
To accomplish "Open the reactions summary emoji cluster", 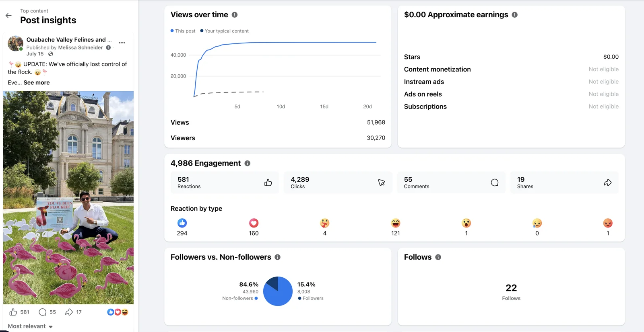I will (118, 312).
